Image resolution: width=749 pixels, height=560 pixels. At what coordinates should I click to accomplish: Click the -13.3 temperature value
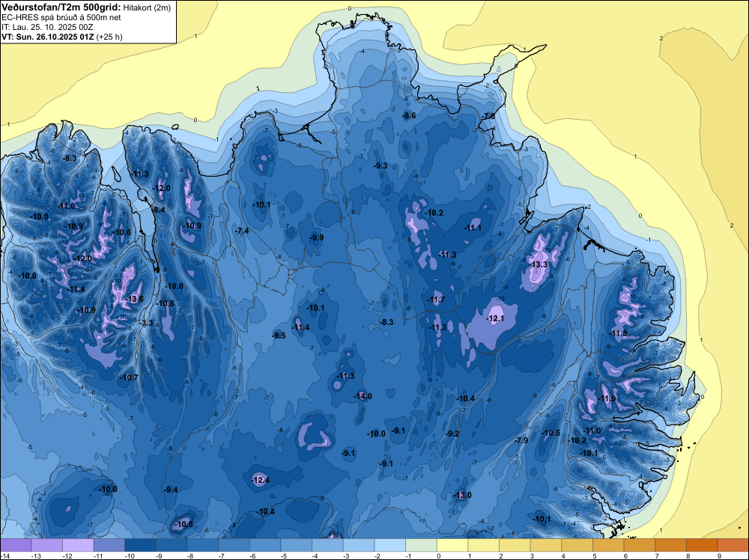click(x=539, y=264)
